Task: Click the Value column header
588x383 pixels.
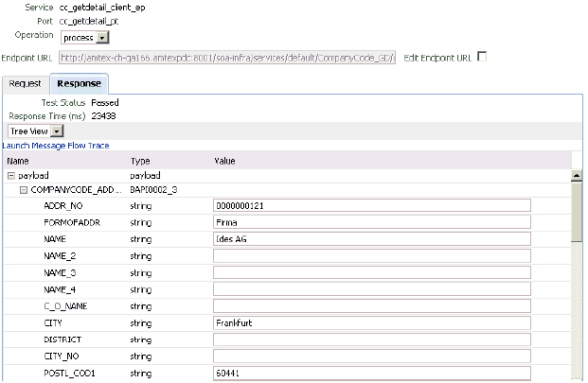Action: (224, 161)
